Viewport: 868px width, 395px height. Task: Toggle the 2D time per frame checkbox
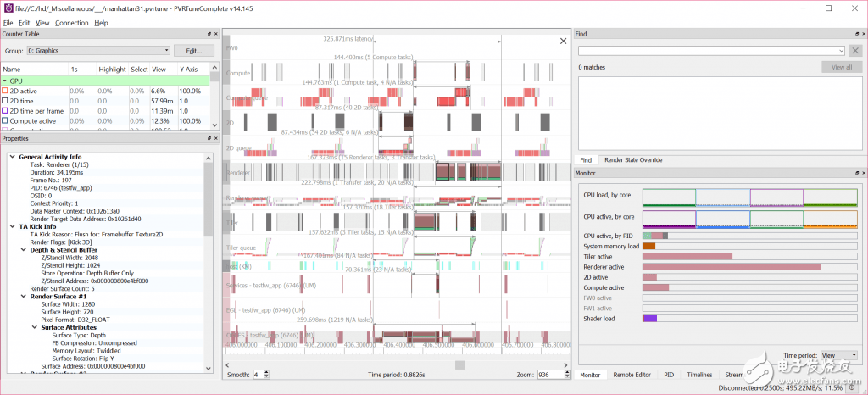click(x=5, y=111)
